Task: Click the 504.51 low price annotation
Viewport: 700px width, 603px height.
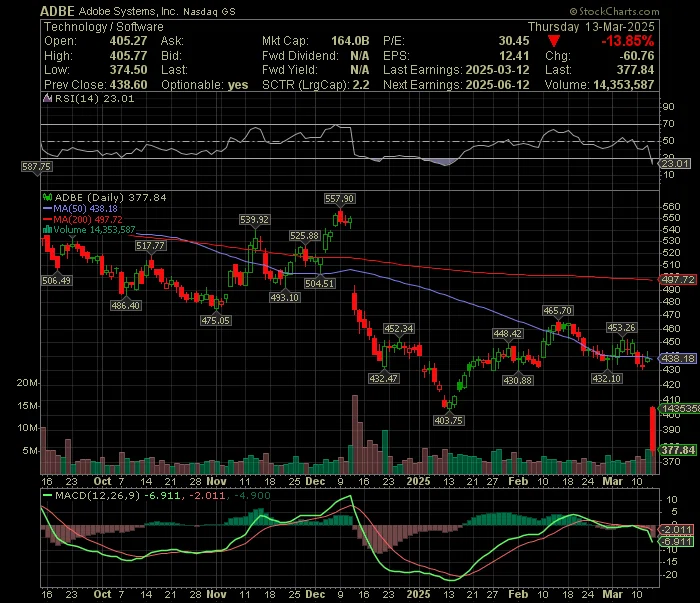Action: 320,283
